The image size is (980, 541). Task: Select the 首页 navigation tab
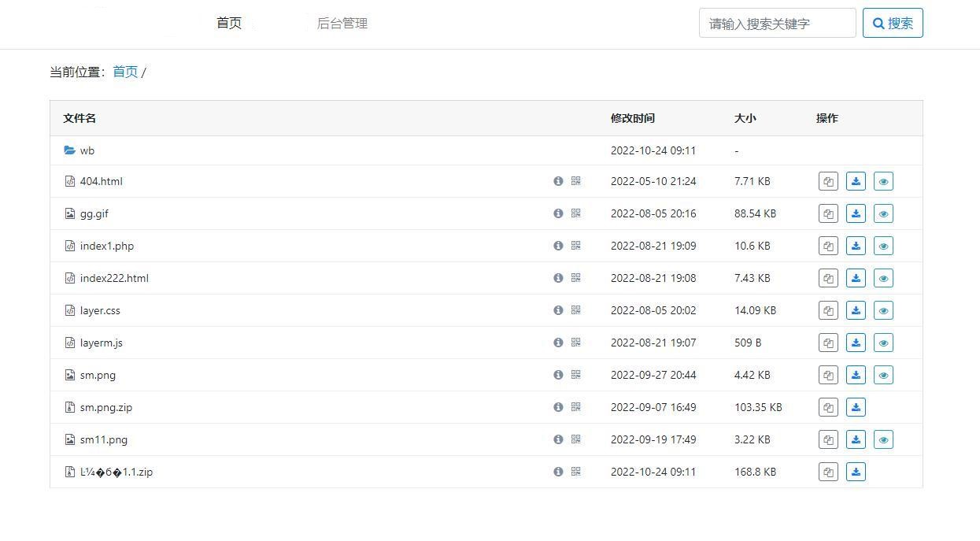point(228,23)
